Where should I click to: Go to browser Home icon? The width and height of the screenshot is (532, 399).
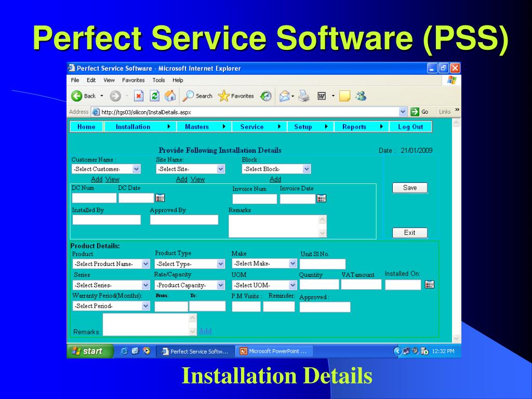[170, 96]
